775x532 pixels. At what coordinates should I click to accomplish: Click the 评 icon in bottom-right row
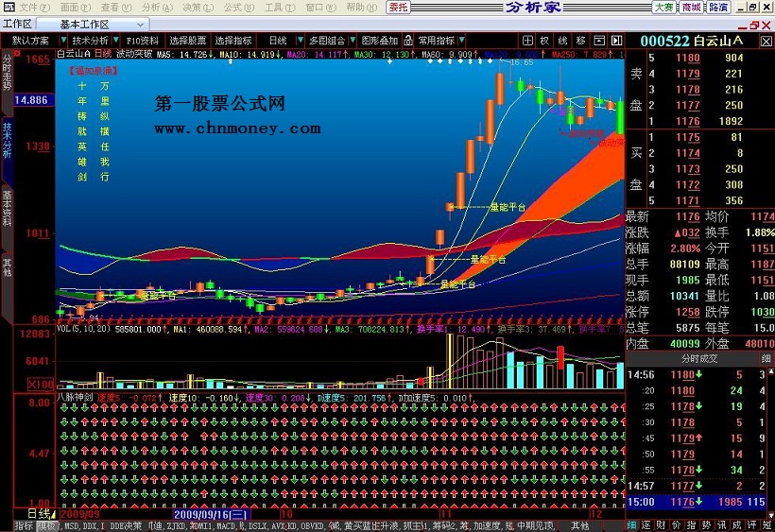751,525
